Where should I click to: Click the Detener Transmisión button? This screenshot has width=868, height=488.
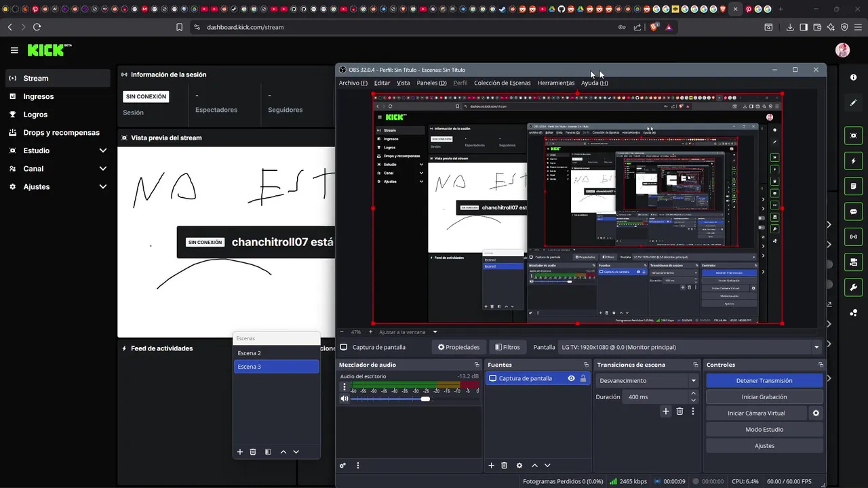pyautogui.click(x=764, y=381)
